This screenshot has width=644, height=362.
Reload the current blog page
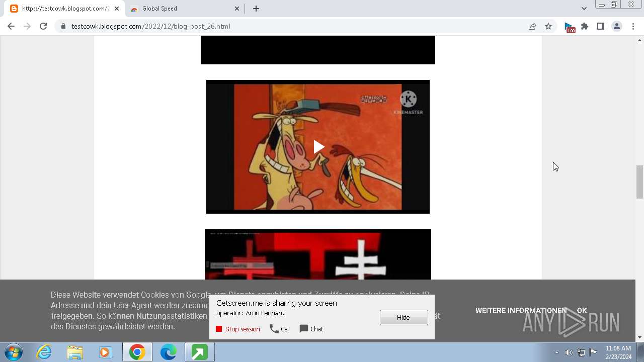click(43, 26)
